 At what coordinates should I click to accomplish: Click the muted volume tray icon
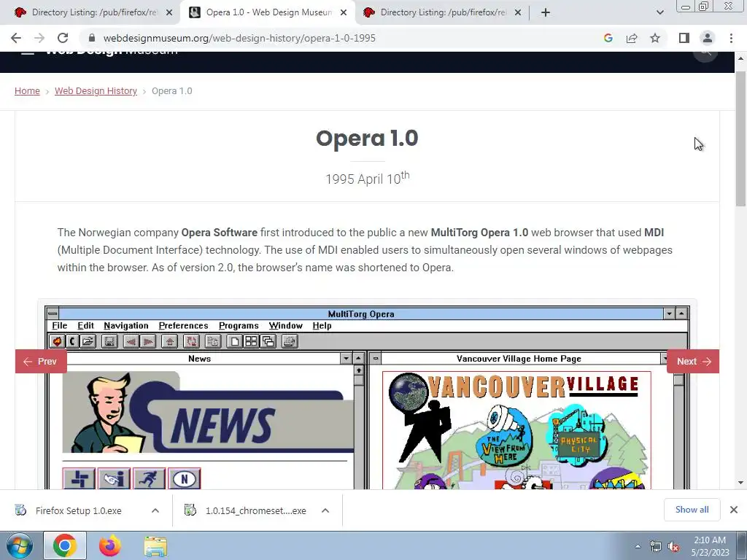pyautogui.click(x=673, y=546)
